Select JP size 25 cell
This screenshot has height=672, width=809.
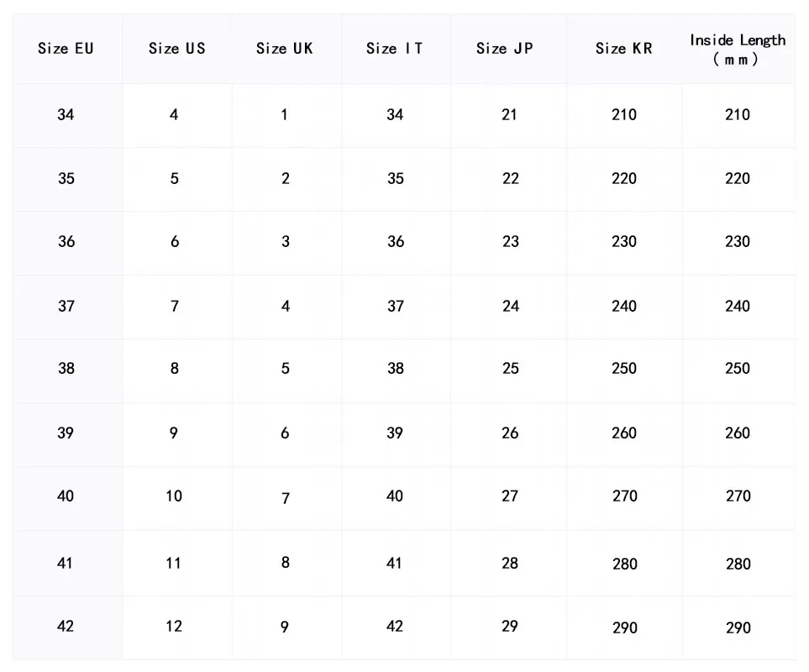click(510, 369)
